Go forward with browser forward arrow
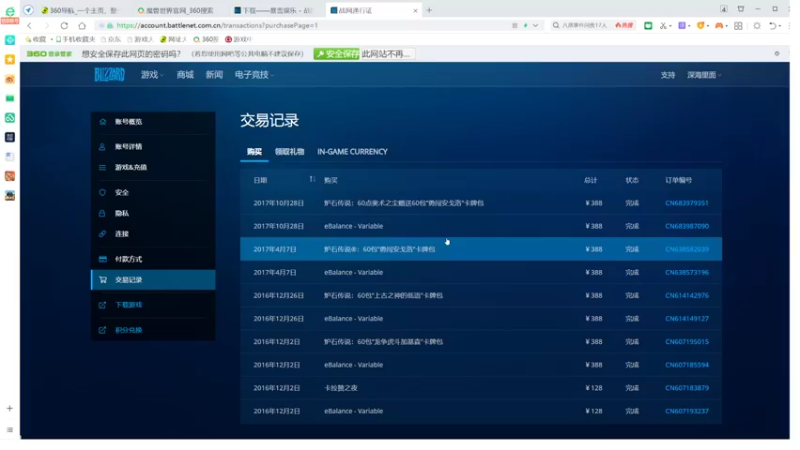The width and height of the screenshot is (800, 450). pos(46,26)
